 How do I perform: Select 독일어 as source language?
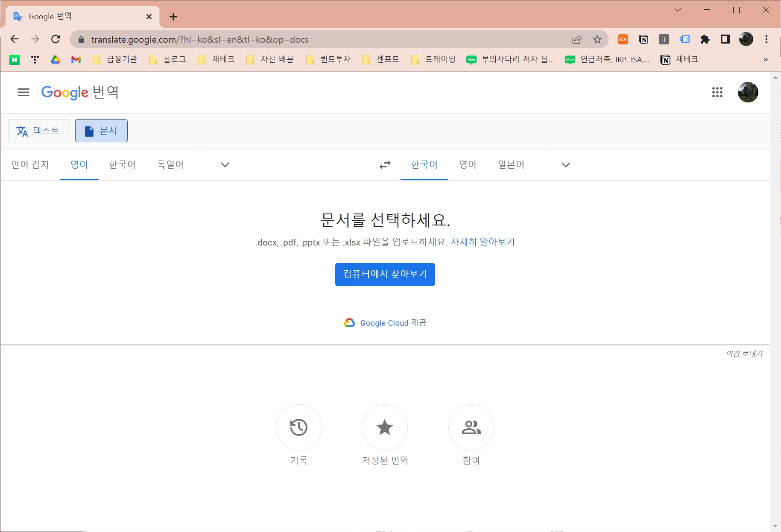click(x=170, y=165)
